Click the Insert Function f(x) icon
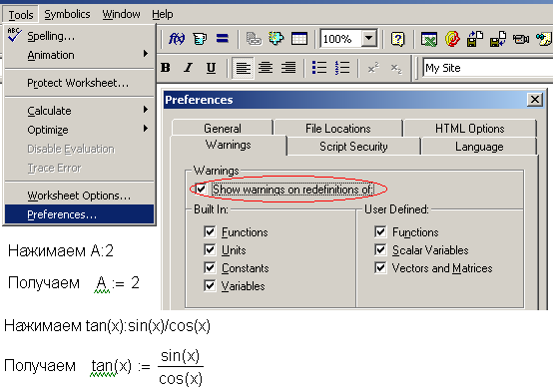 [x=177, y=39]
